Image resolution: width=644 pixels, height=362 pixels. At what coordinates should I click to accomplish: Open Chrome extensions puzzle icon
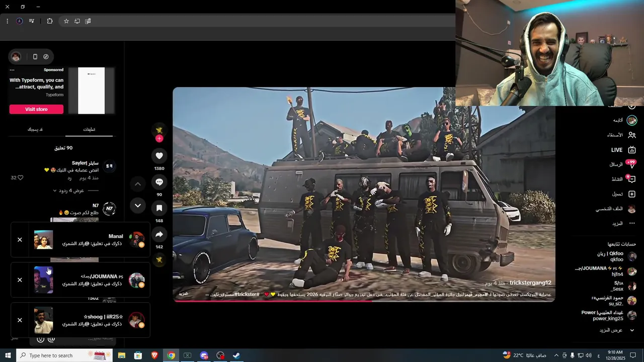point(50,21)
